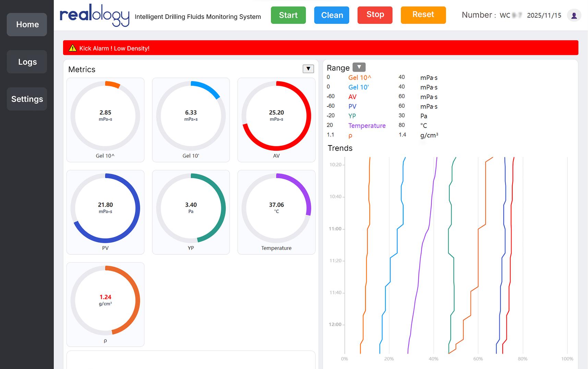Click the 11:00 marker on Trends chart
This screenshot has height=369, width=588.
click(335, 229)
